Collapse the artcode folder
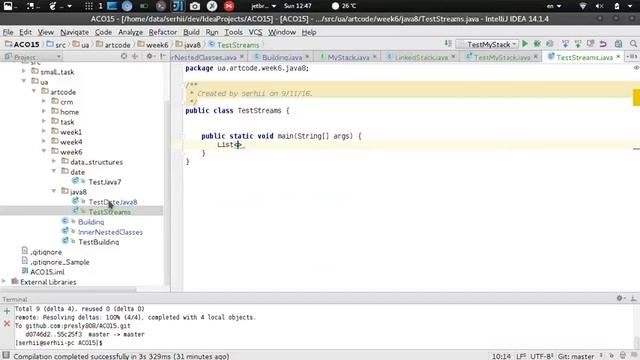 click(x=34, y=91)
